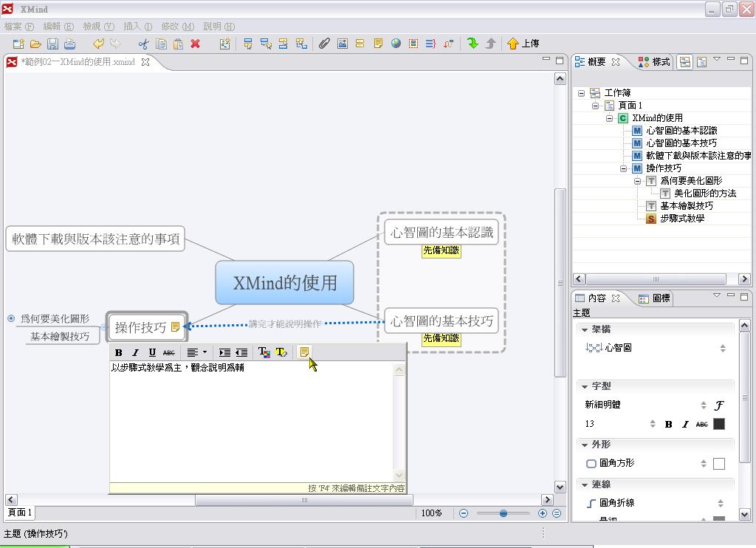Paste from clipboard toolbar icon
The height and width of the screenshot is (548, 756).
click(x=179, y=44)
